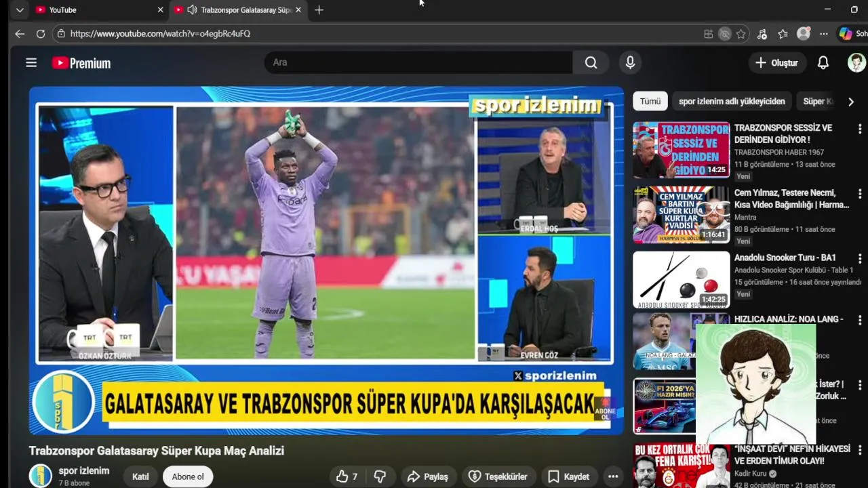Open options for TRABZONSPOR SESSİZ VE DERİNDEN video
The image size is (868, 488).
pos(860,129)
